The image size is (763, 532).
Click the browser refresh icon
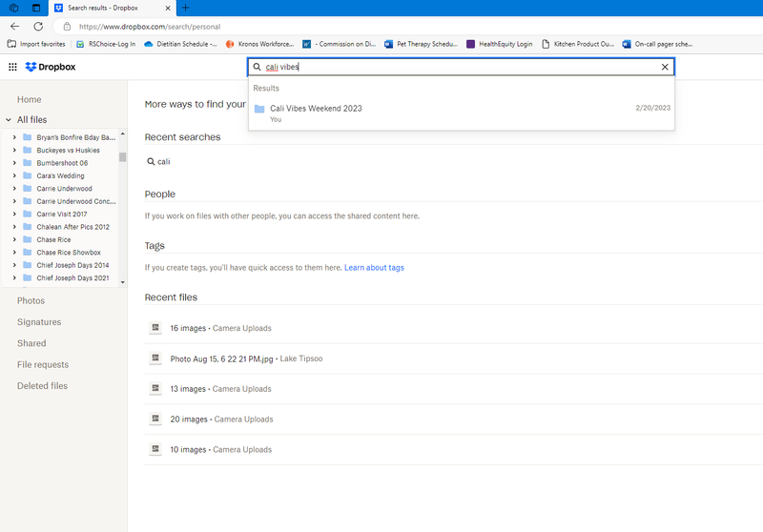38,27
